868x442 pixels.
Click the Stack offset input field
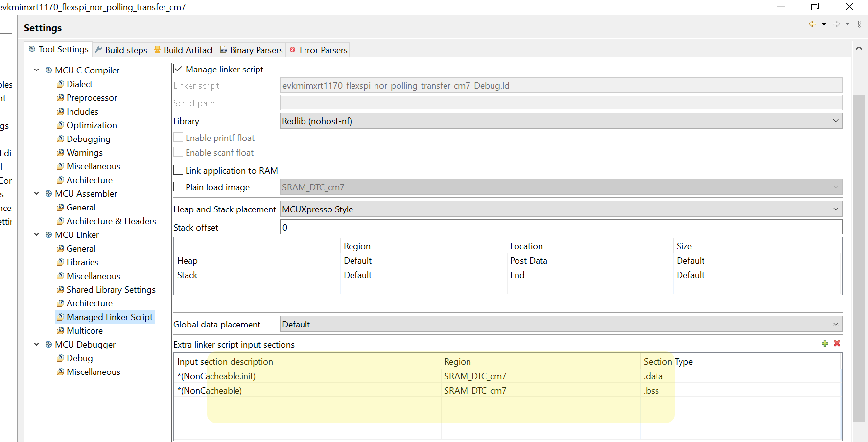click(x=561, y=227)
